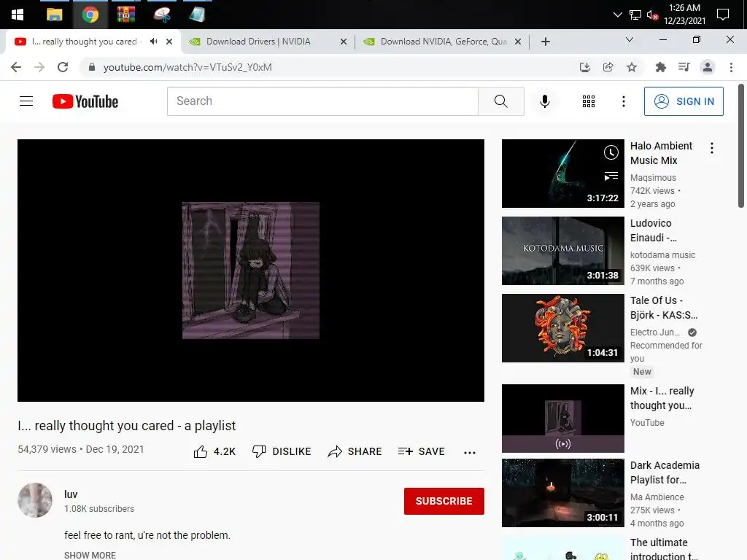
Task: Open YouTube settings three-dot menu
Action: (623, 101)
